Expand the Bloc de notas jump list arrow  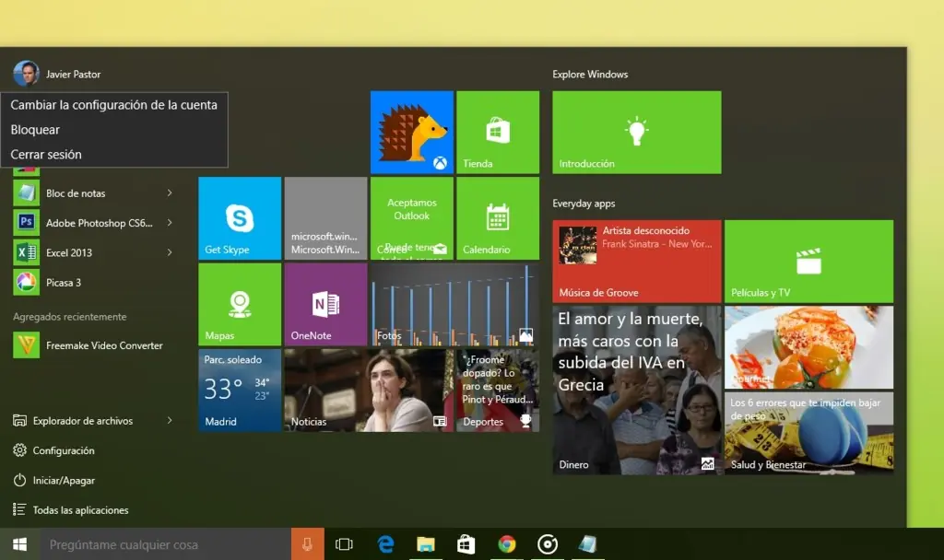[170, 193]
